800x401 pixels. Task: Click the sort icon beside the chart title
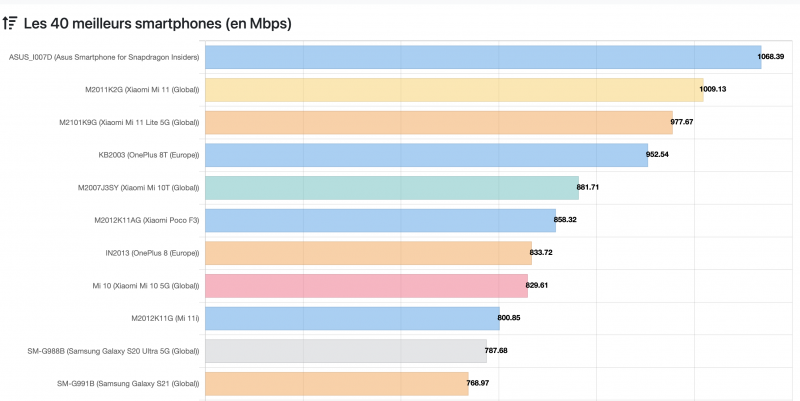coord(10,22)
